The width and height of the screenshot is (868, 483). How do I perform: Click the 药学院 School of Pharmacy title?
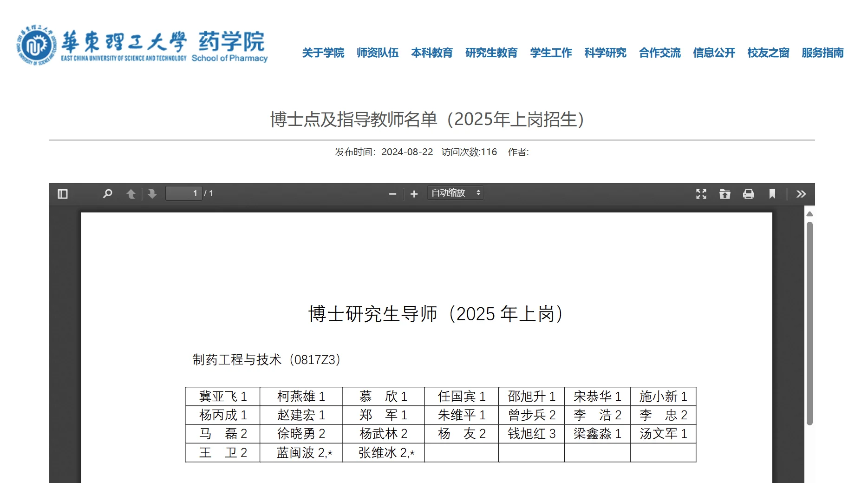click(x=230, y=46)
